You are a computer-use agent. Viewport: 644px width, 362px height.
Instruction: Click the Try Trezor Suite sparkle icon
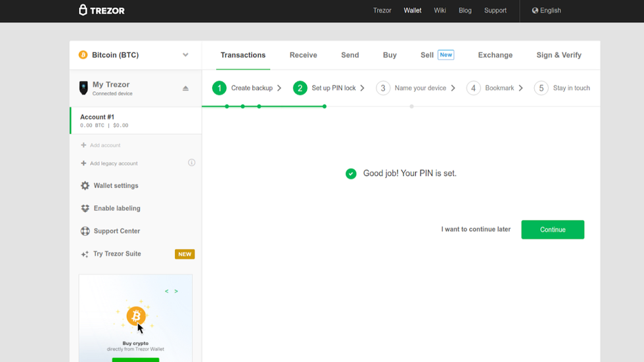(85, 254)
